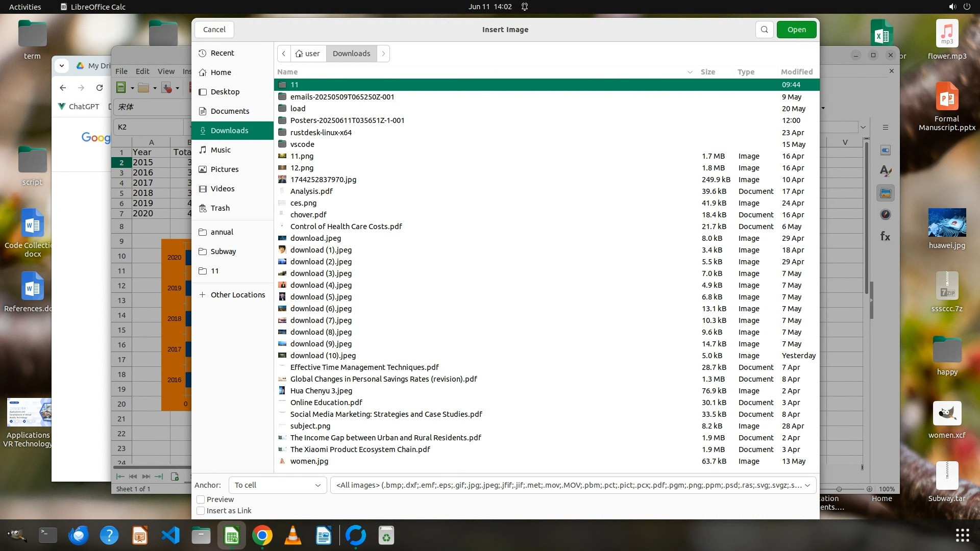The image size is (980, 551).
Task: Open the Styles sidebar icon
Action: tap(886, 171)
